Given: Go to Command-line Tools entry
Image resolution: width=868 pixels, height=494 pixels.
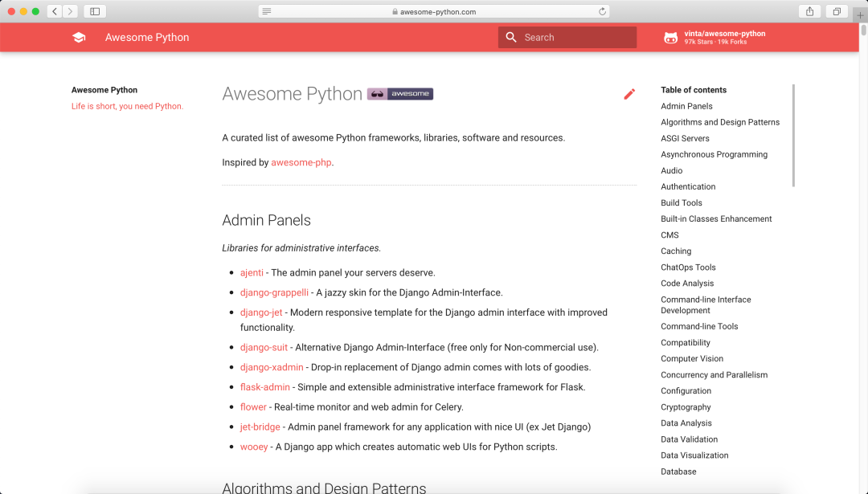Looking at the screenshot, I should coord(699,326).
